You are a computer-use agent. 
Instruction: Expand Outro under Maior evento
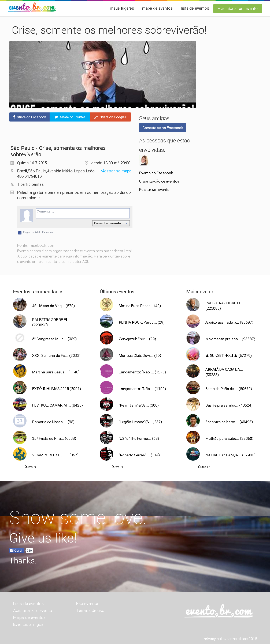[x=204, y=467]
